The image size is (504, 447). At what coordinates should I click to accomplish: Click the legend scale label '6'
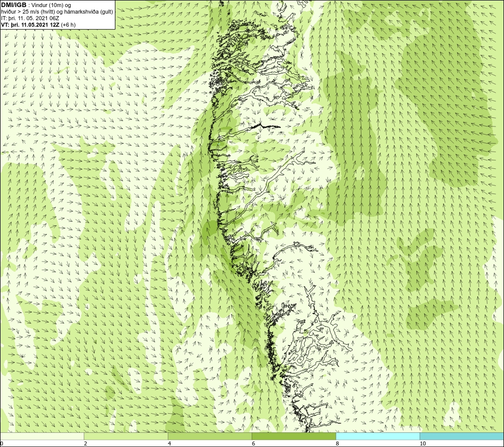point(254,443)
